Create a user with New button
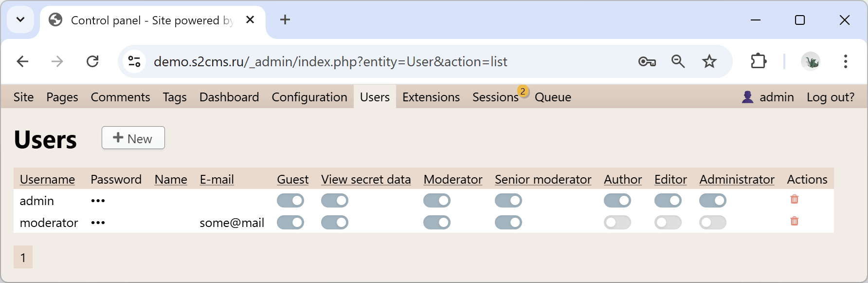868x283 pixels. [x=133, y=138]
